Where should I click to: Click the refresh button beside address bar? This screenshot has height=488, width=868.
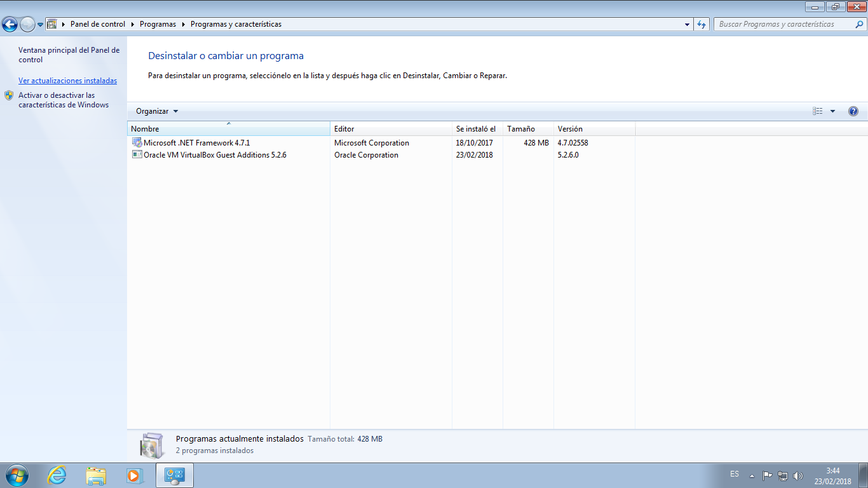[702, 24]
